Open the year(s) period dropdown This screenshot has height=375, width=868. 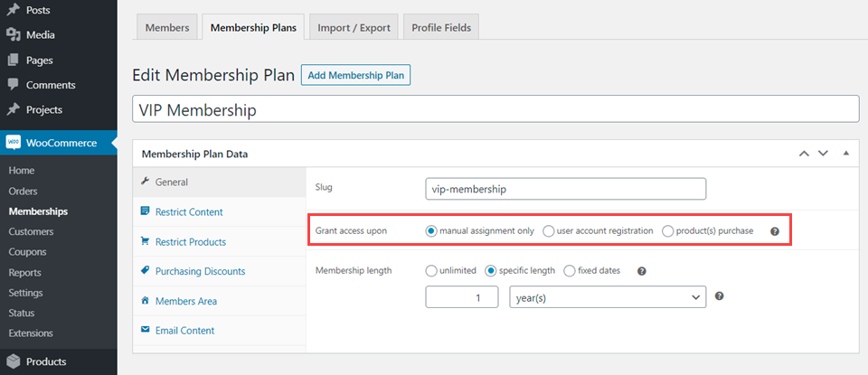click(608, 297)
